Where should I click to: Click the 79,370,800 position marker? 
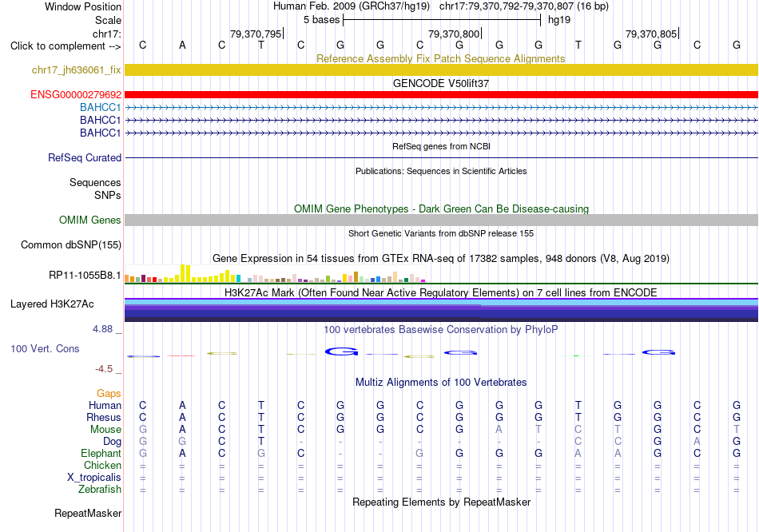click(454, 34)
